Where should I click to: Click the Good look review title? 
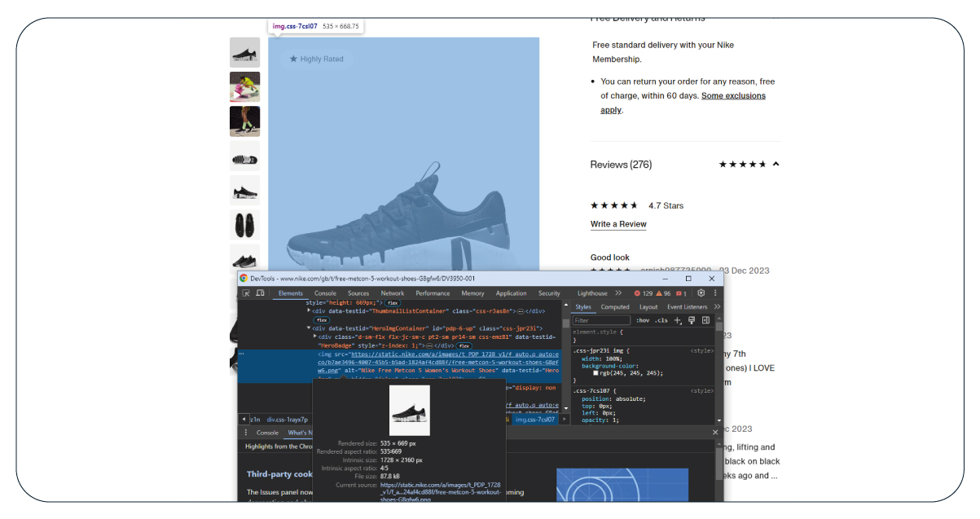(610, 257)
